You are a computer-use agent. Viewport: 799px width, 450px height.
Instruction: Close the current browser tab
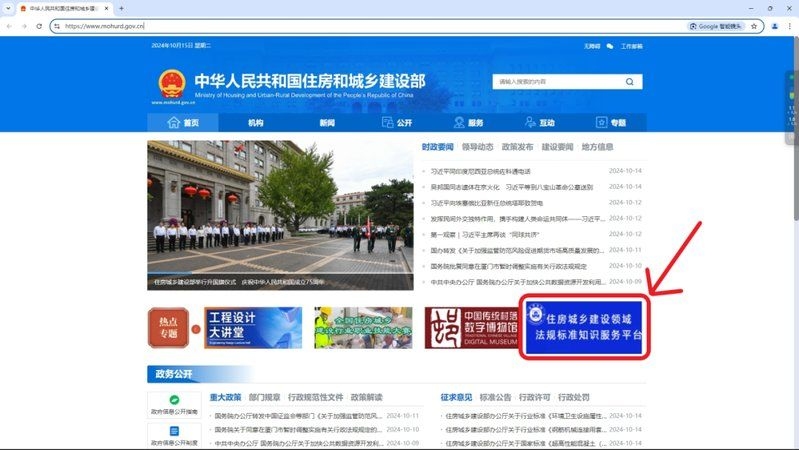(x=106, y=9)
